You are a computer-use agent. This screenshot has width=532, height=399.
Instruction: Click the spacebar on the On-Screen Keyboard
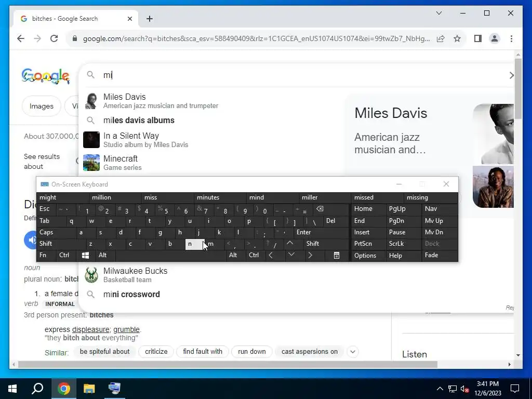[x=170, y=255]
